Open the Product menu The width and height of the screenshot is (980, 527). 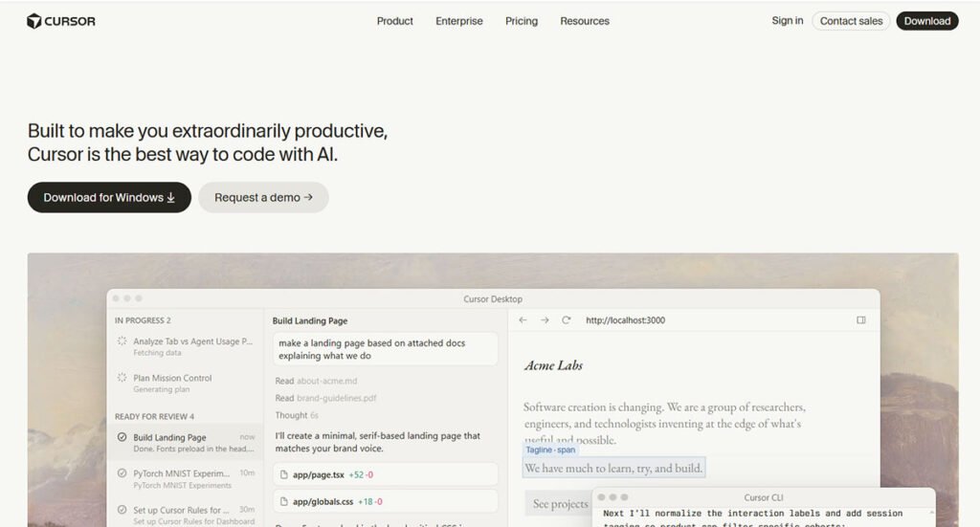(x=394, y=21)
